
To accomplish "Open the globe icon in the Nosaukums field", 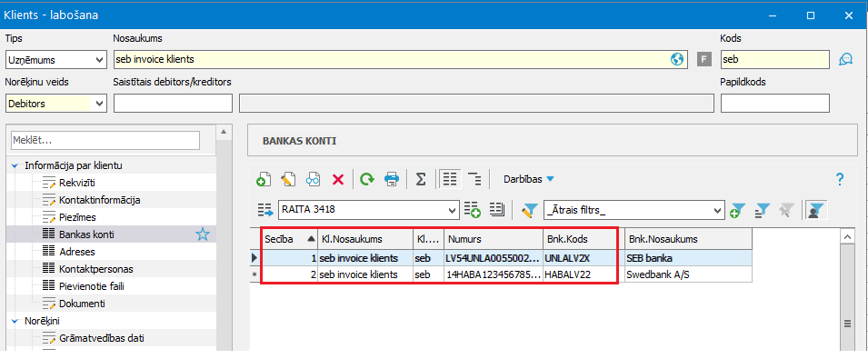I will [x=676, y=59].
